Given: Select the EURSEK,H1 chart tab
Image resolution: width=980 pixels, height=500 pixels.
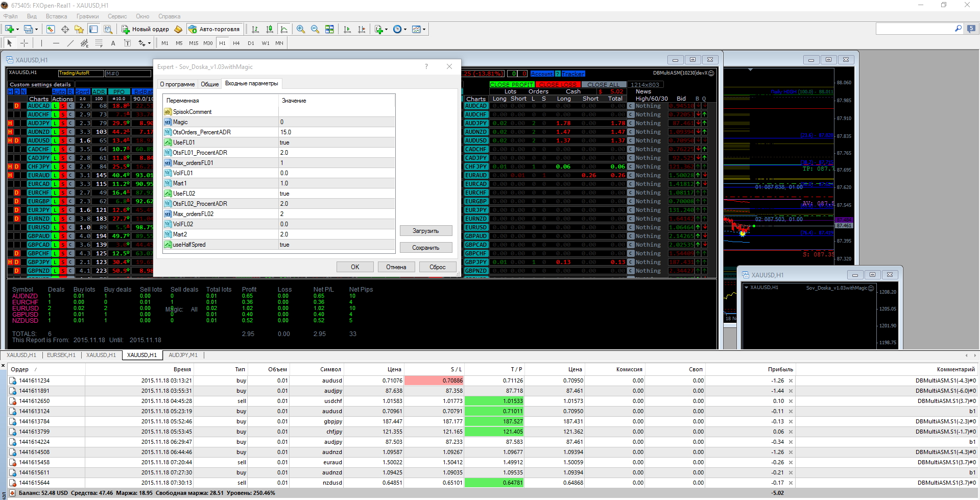Looking at the screenshot, I should click(x=61, y=355).
